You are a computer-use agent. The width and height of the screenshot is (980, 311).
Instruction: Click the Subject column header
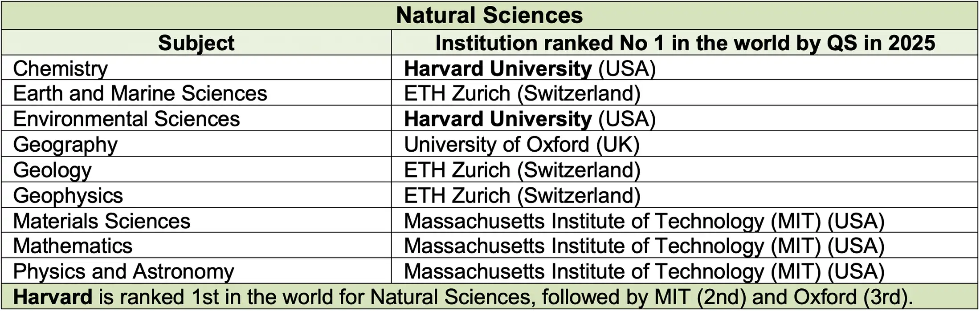[x=196, y=43]
